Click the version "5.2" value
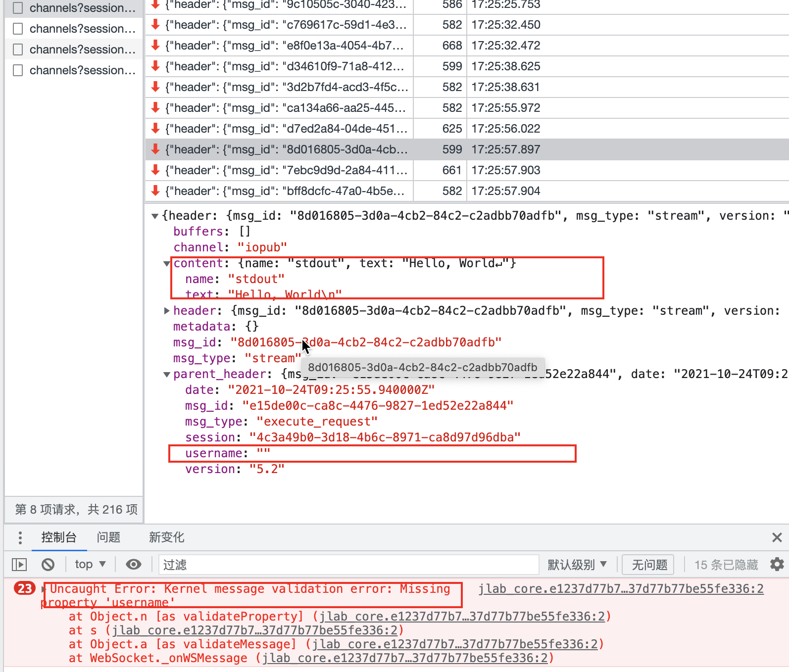 267,469
